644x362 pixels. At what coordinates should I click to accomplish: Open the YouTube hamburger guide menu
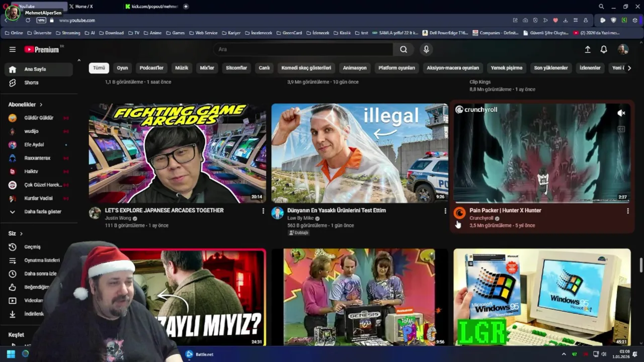click(x=13, y=49)
